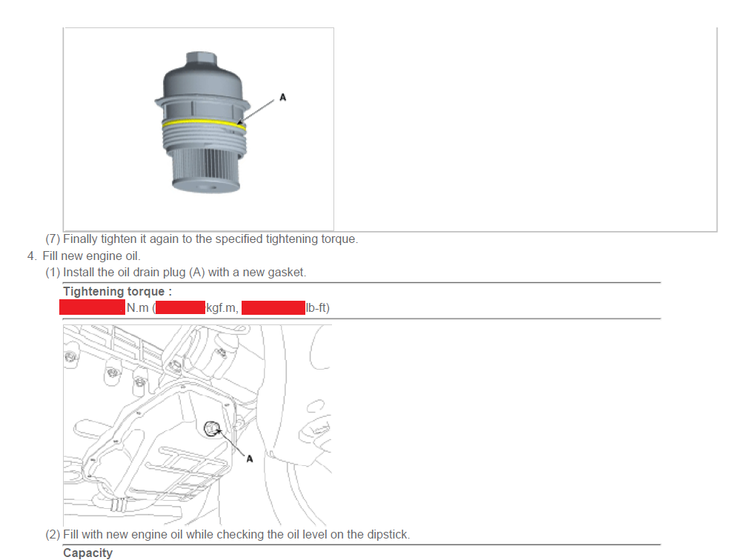Click '(2) Fill with new engine oil' line
Screen dimensions: 747x560
[228, 535]
